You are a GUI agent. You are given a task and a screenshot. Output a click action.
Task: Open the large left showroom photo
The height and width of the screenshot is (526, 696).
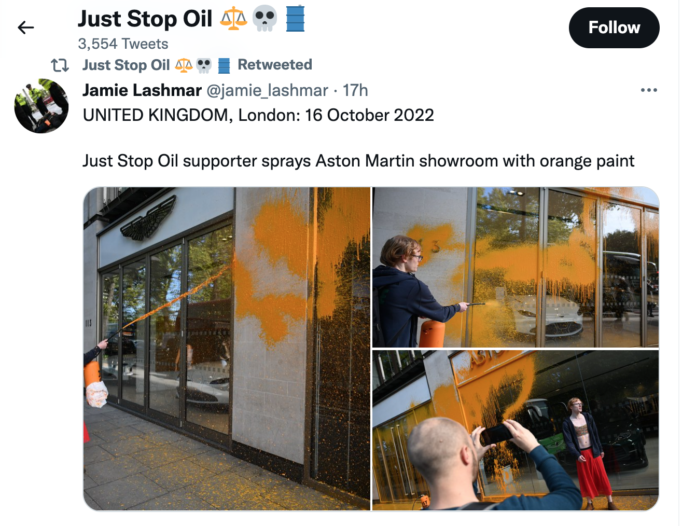coord(227,348)
